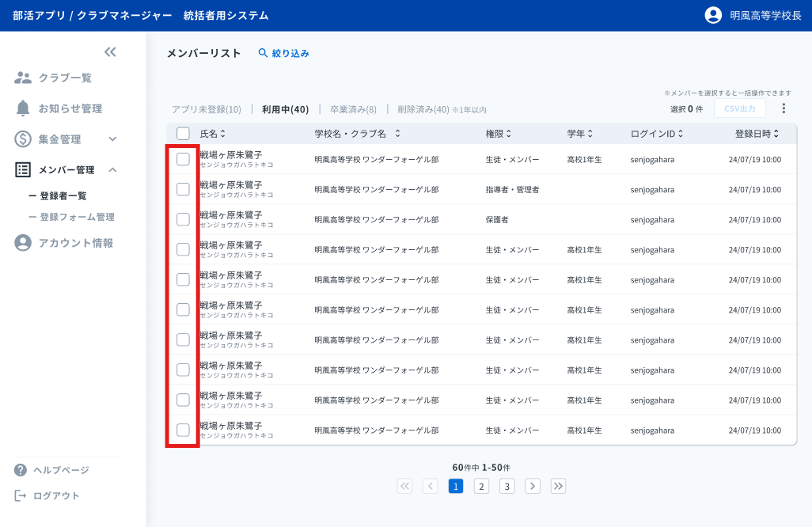
Task: Expand the 集金管理 chevron
Action: coord(112,138)
